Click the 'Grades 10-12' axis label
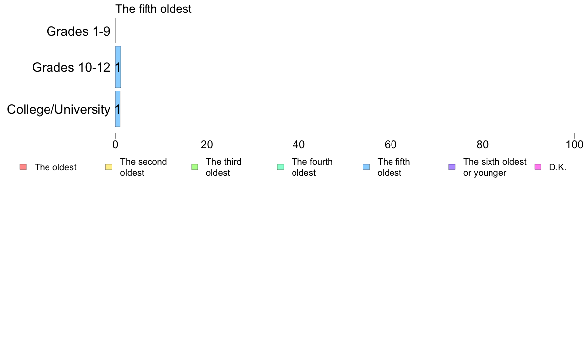588x364 pixels. 71,67
